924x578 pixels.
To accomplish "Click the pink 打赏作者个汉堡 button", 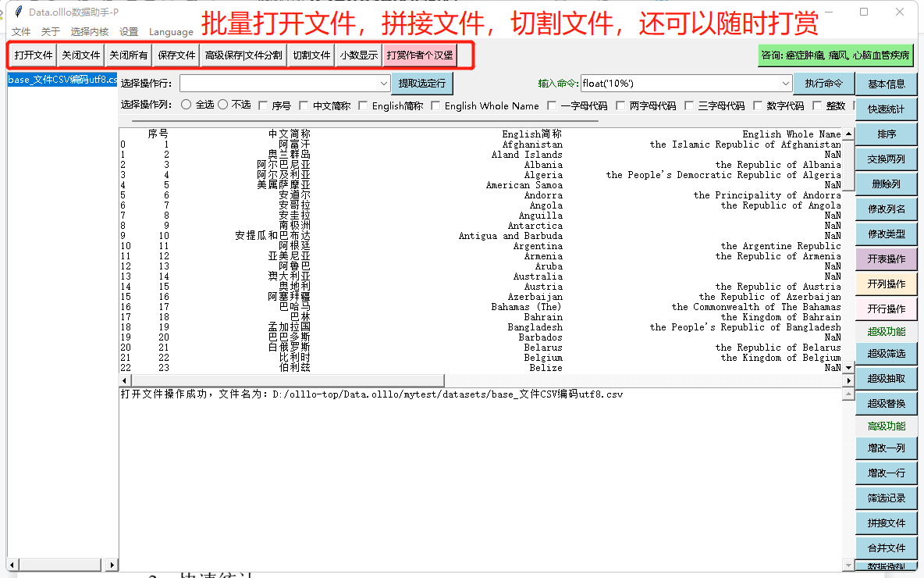I will (x=419, y=55).
